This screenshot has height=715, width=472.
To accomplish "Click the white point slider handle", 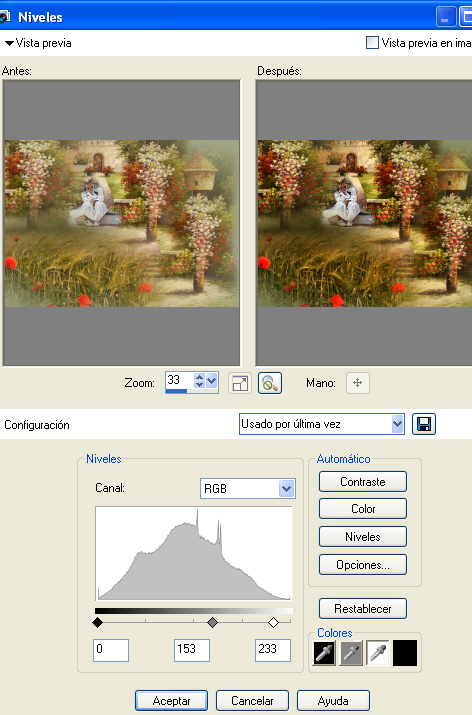I will pos(273,622).
